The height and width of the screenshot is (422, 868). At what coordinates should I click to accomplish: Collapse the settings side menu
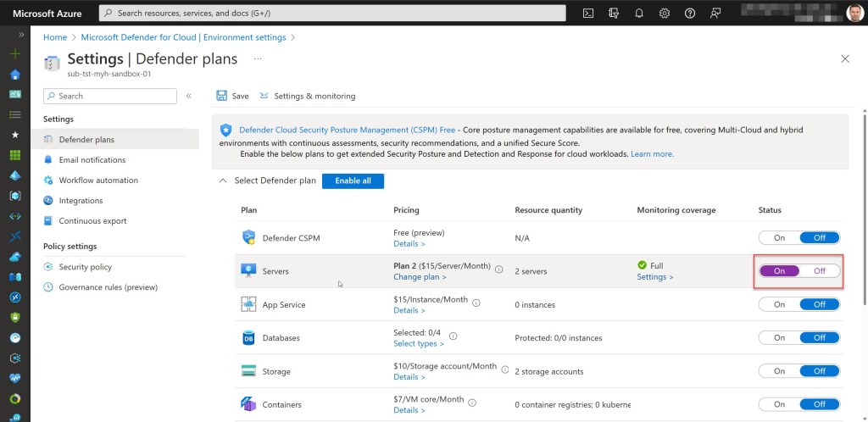coord(188,97)
